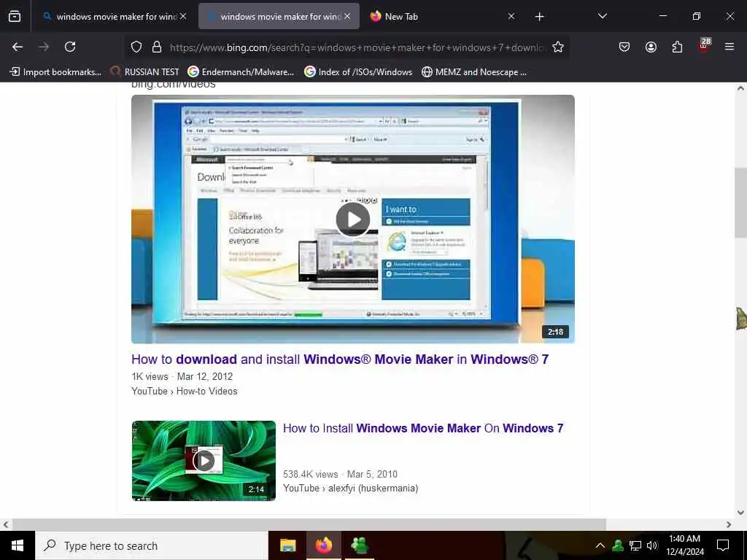Viewport: 747px width, 560px height.
Task: Open How to download and install link
Action: pos(340,359)
